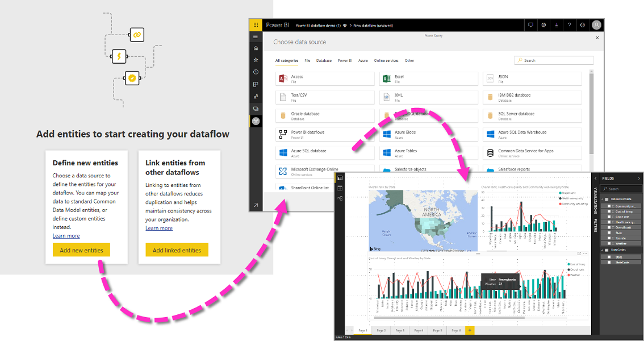Image resolution: width=644 pixels, height=341 pixels.
Task: Open the Power BI app launcher grid
Action: pos(256,25)
